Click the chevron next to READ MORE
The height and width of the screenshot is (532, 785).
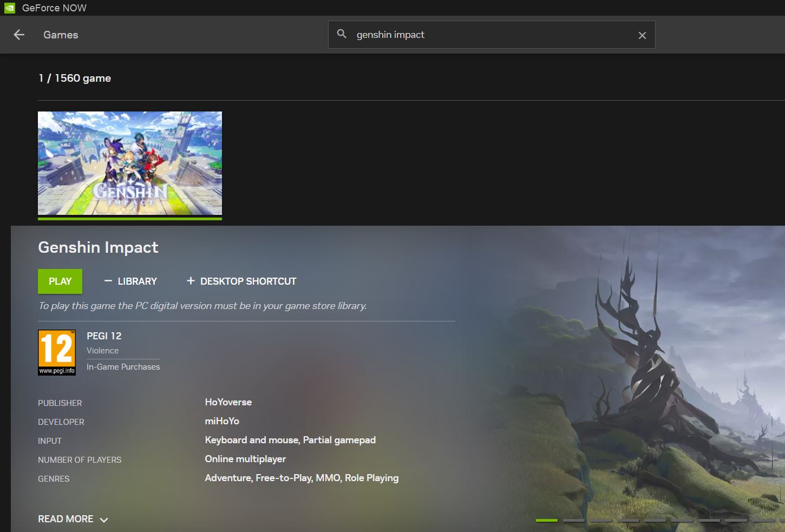click(104, 520)
